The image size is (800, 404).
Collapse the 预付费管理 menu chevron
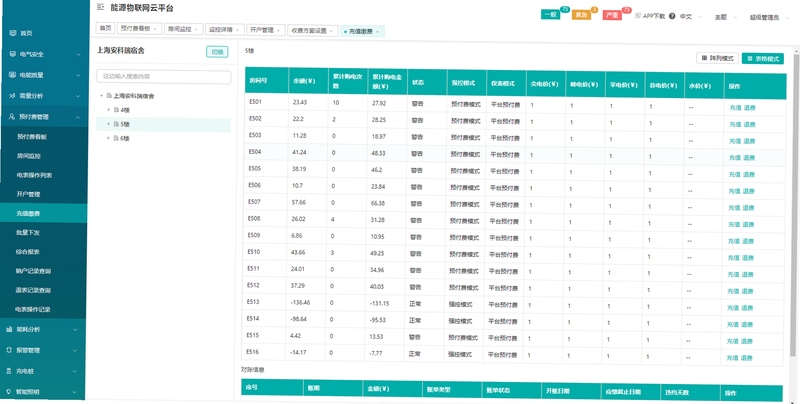tap(78, 117)
